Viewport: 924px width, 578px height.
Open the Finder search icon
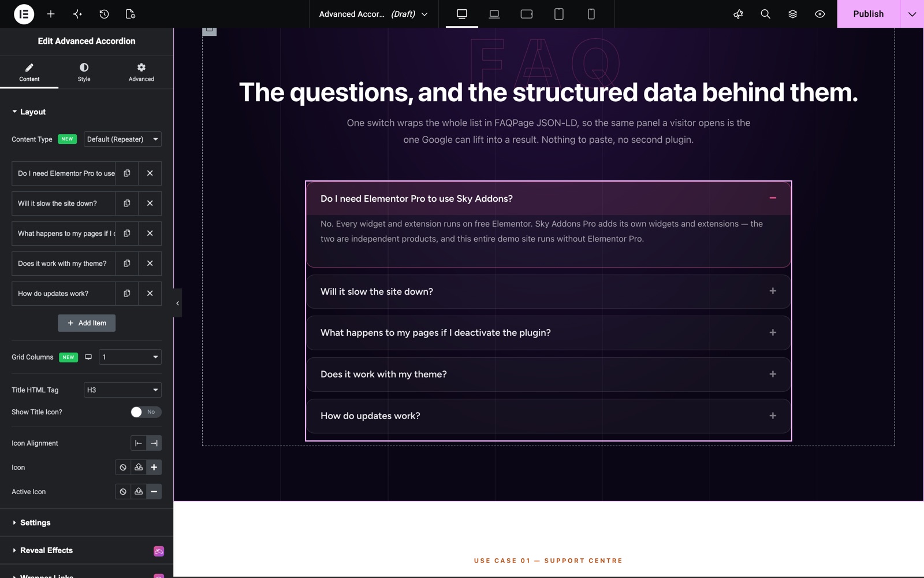pos(766,14)
